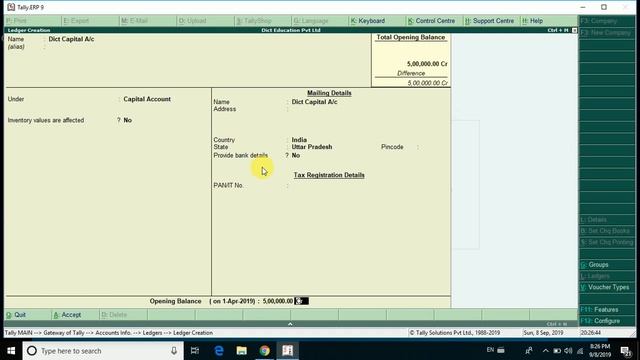This screenshot has height=360, width=640.
Task: Click the Details side button
Action: (607, 220)
